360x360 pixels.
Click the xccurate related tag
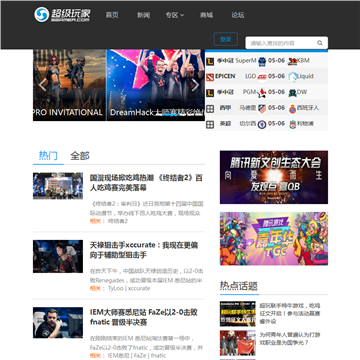(139, 288)
